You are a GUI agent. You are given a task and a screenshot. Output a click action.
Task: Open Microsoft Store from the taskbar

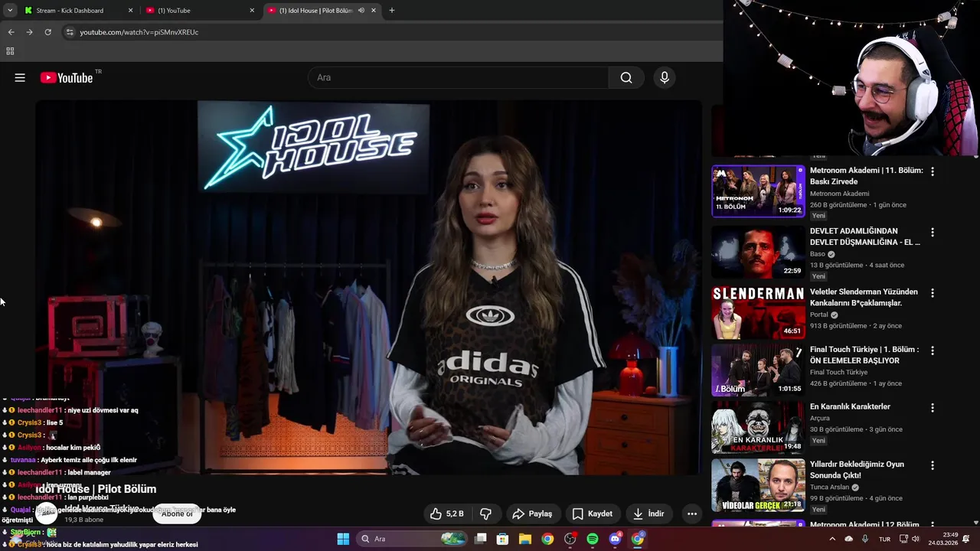(502, 539)
